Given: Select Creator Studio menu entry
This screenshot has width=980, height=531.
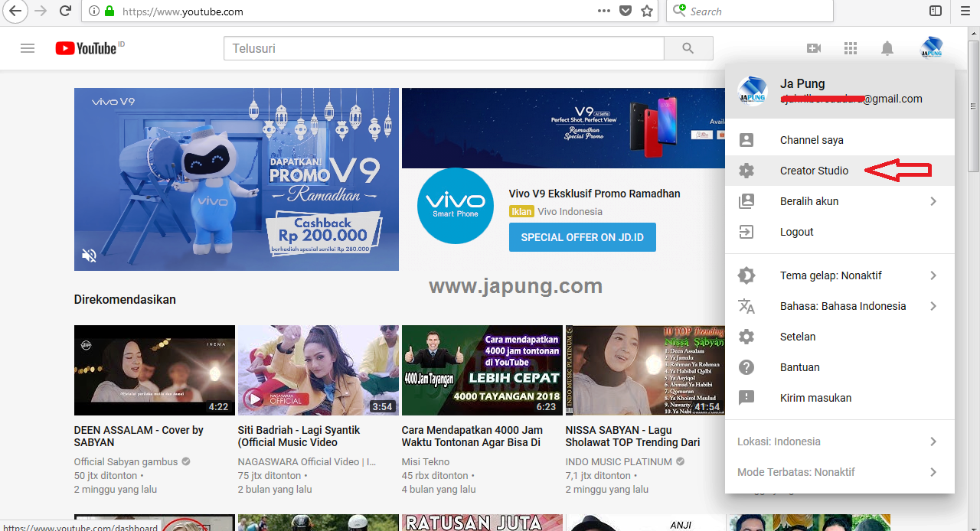Looking at the screenshot, I should point(840,171).
